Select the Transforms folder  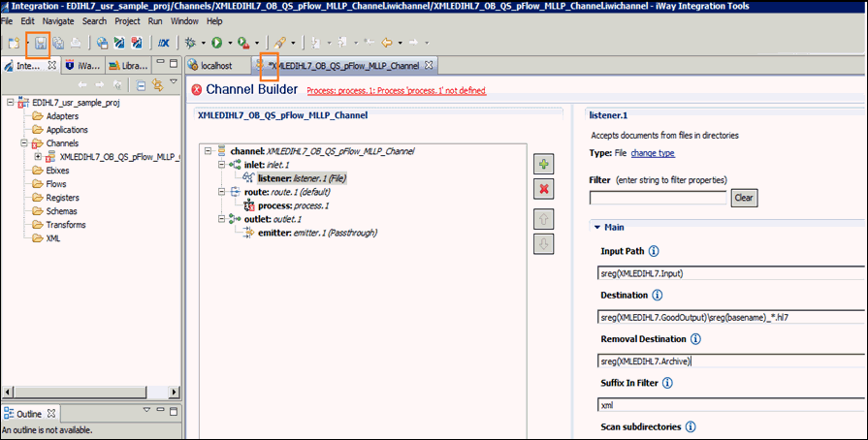tap(66, 225)
